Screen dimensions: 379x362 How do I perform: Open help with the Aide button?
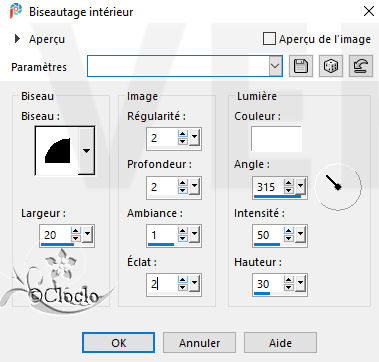280,343
